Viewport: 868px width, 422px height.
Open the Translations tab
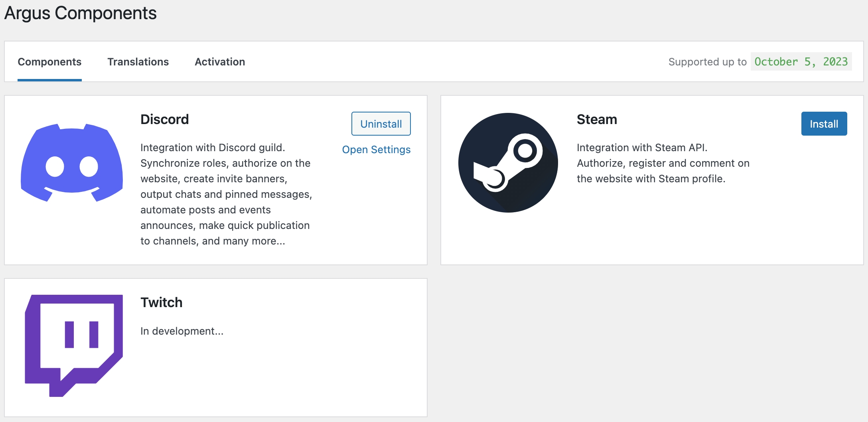[x=138, y=62]
